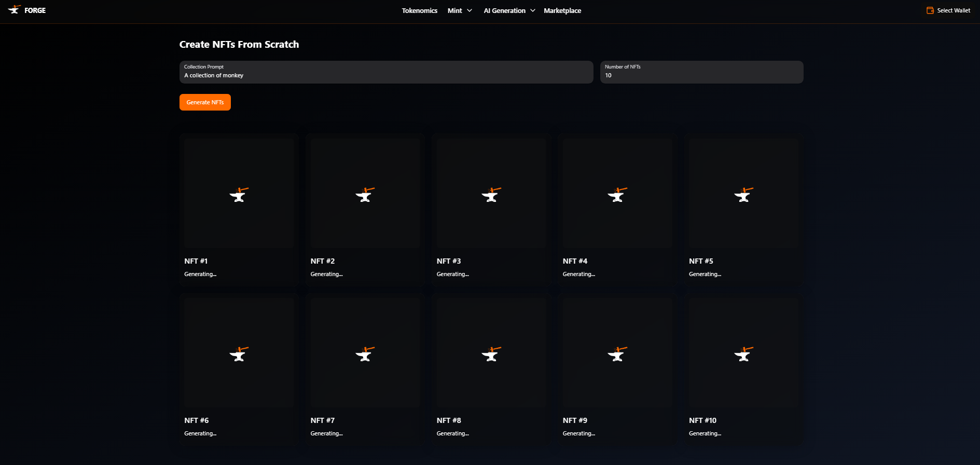Select the NFT #7 title text
Image resolution: width=980 pixels, height=465 pixels.
click(x=323, y=420)
